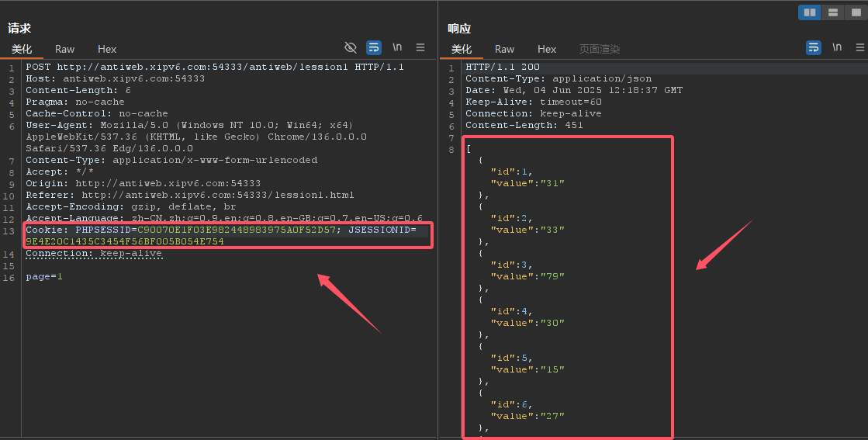
Task: Open the response 页面渲染 tab
Action: [600, 49]
